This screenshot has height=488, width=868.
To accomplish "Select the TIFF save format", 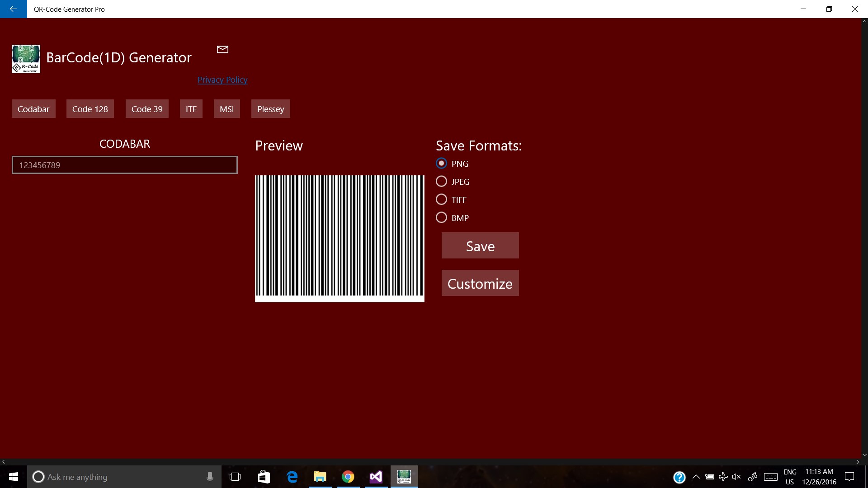I will pyautogui.click(x=441, y=200).
